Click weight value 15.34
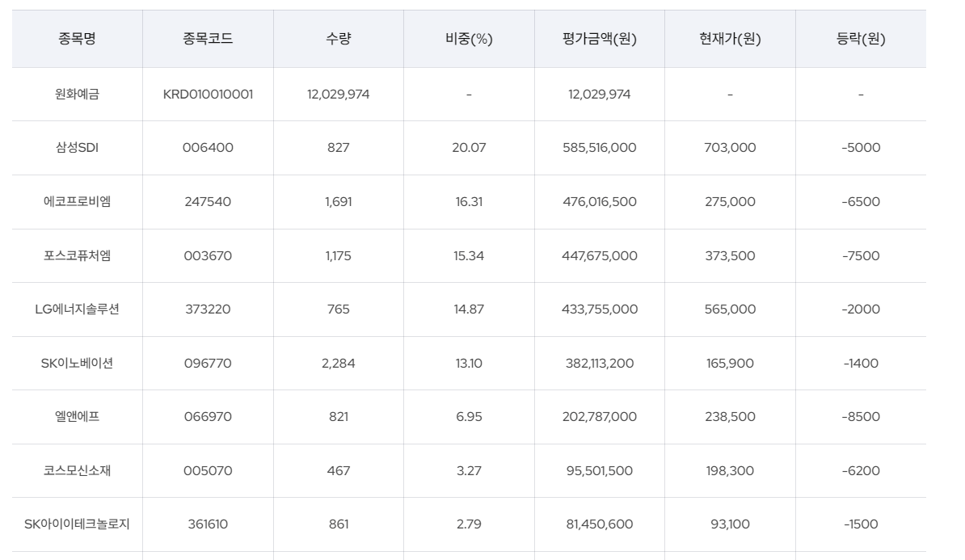Viewport: 965px width, 560px height. 469,255
